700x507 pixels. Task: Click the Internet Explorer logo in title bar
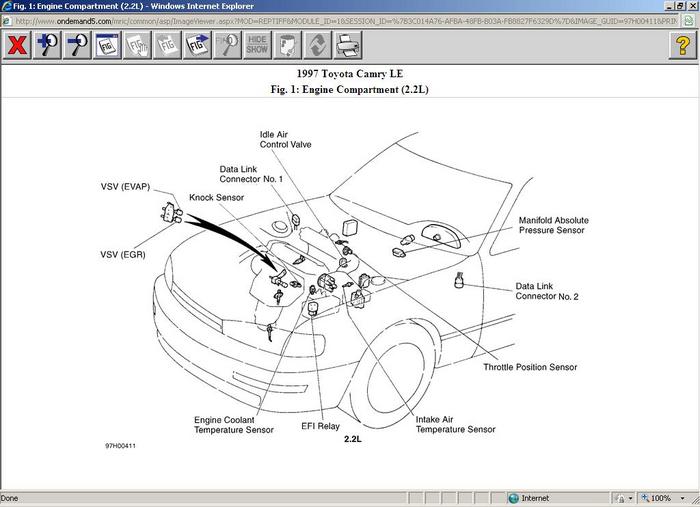click(6, 6)
